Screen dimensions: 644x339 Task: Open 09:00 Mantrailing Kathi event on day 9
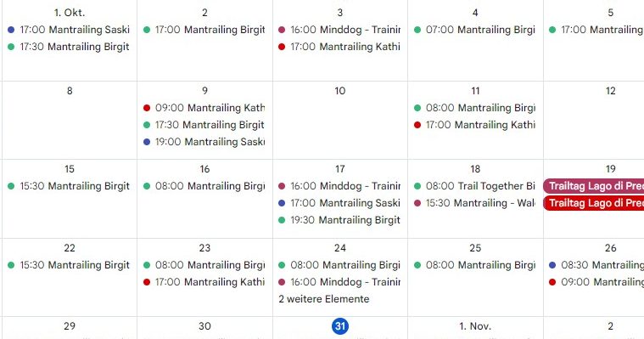(204, 108)
